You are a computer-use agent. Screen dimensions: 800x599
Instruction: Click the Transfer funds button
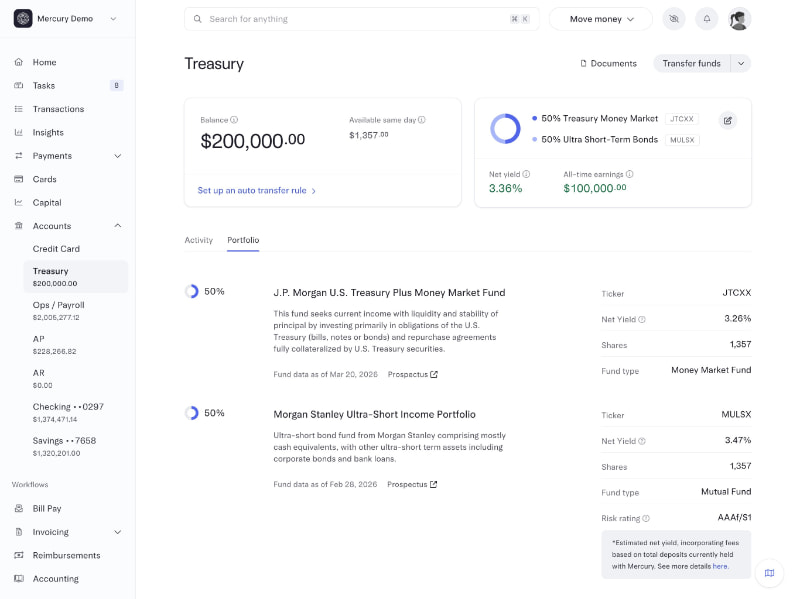(x=692, y=64)
